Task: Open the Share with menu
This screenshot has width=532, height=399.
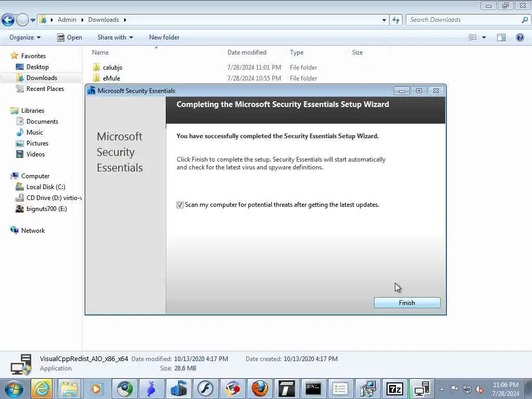Action: click(x=115, y=37)
